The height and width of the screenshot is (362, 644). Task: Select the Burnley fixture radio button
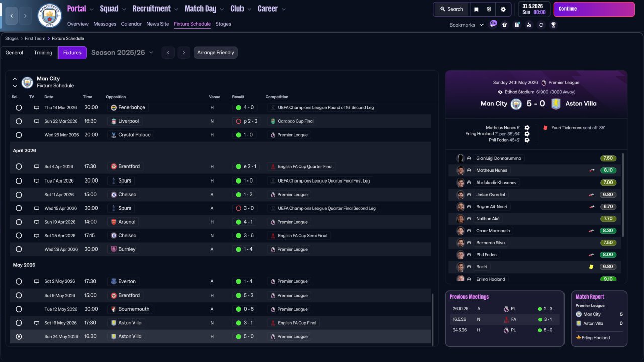pyautogui.click(x=19, y=249)
